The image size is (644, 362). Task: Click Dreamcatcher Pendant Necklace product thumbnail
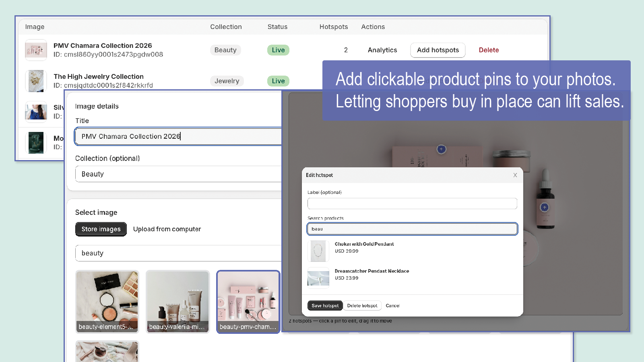(x=318, y=278)
